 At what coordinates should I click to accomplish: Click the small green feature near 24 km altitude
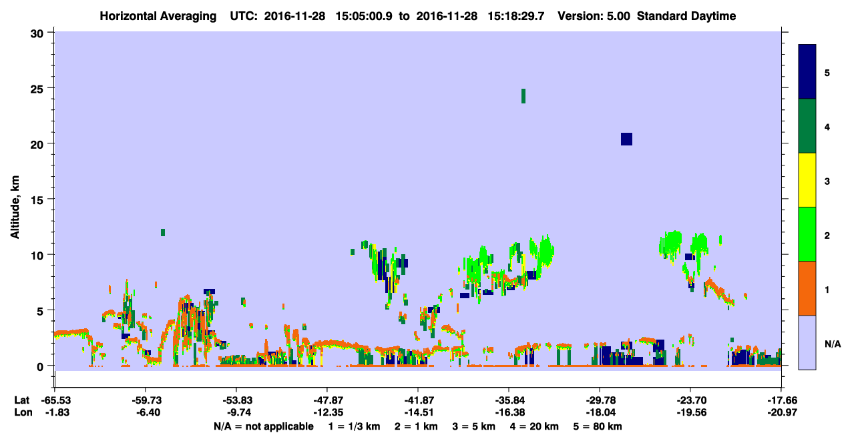[x=523, y=95]
